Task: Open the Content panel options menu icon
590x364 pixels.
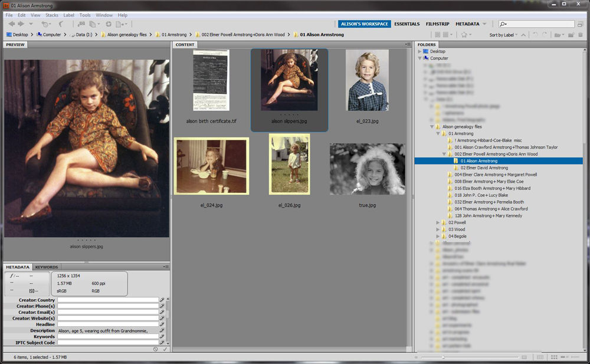Action: [408, 44]
